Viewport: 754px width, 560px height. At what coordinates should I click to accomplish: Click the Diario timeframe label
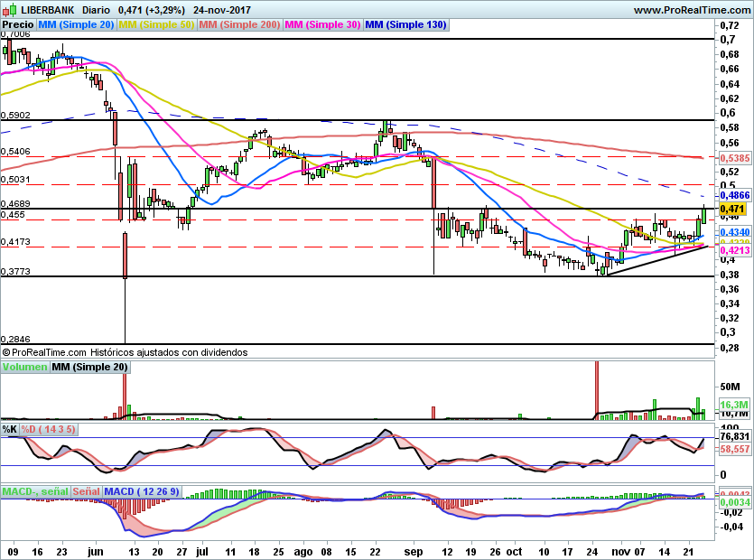[96, 10]
